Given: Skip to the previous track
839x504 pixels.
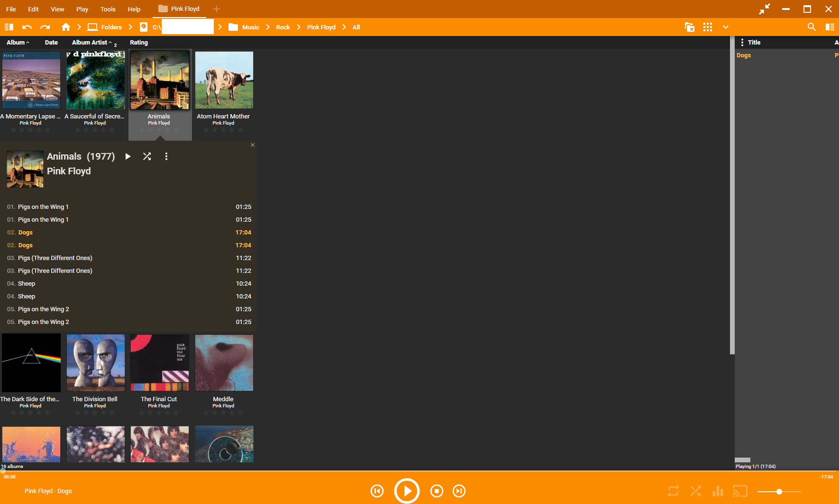Looking at the screenshot, I should pos(377,491).
